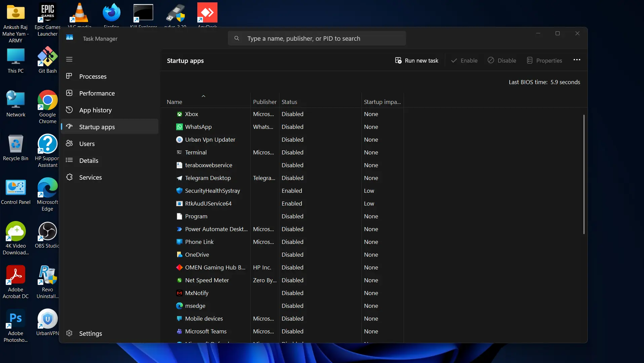644x363 pixels.
Task: Open the Processes page
Action: point(110,76)
